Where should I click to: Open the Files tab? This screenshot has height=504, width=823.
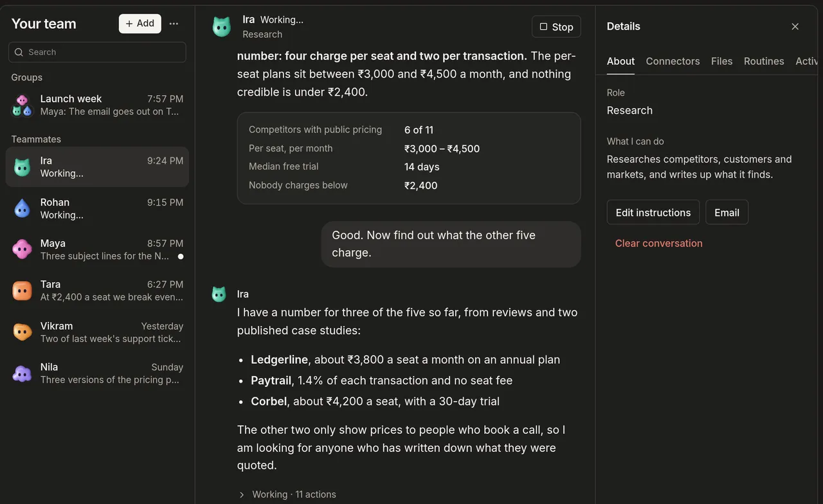coord(721,61)
